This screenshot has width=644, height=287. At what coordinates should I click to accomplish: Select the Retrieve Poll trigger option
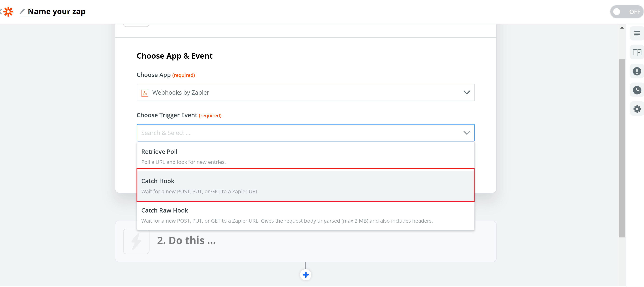[305, 156]
